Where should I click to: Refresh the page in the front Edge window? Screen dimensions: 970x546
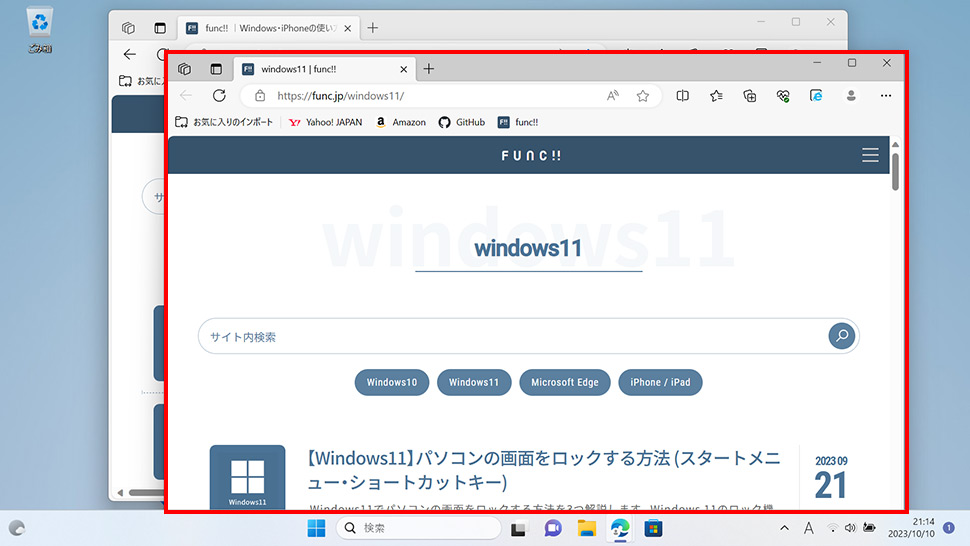[x=219, y=96]
